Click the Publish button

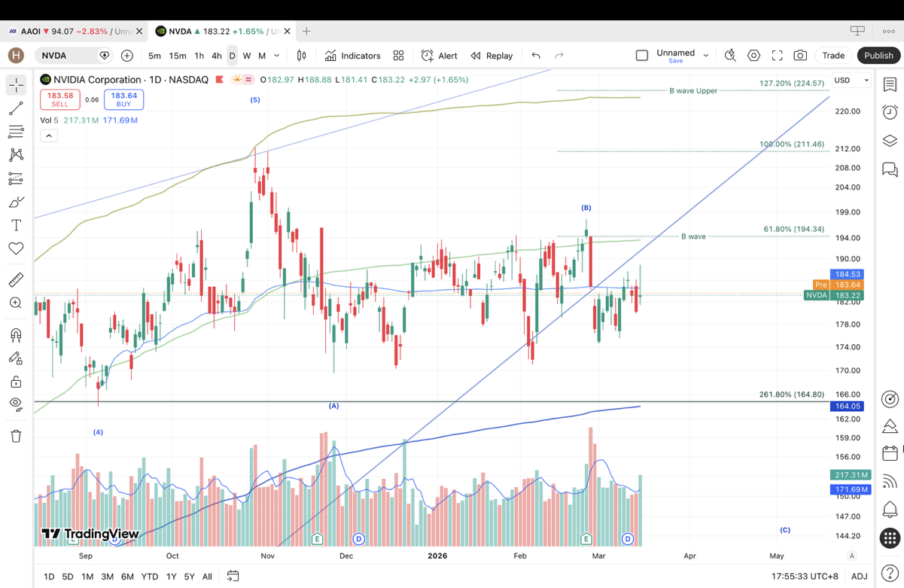click(x=878, y=56)
